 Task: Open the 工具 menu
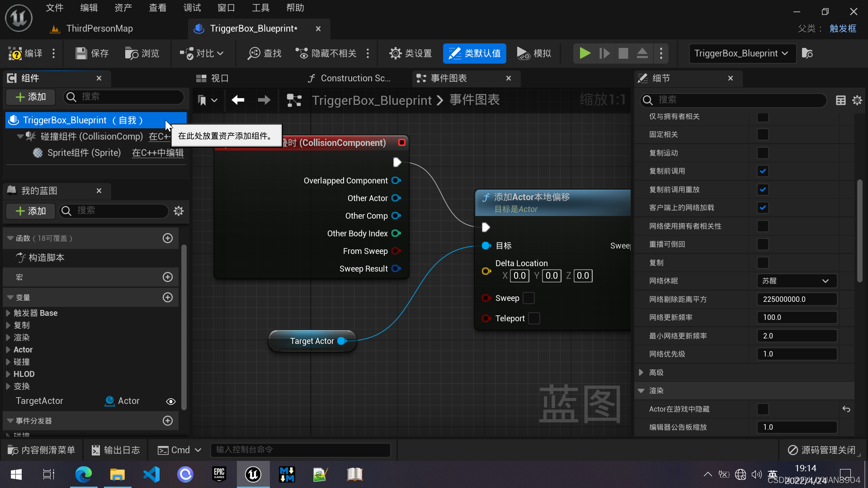coord(260,8)
